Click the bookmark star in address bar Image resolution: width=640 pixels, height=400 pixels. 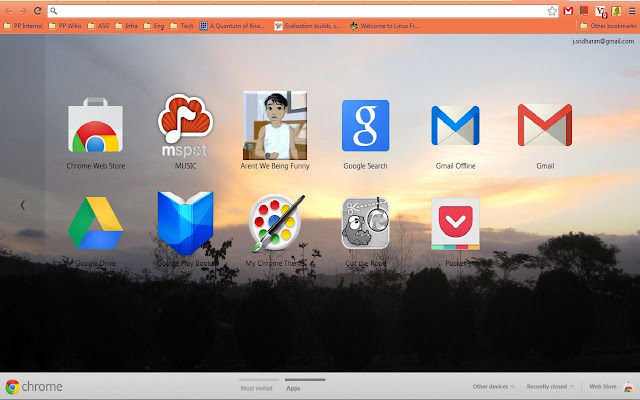(552, 11)
